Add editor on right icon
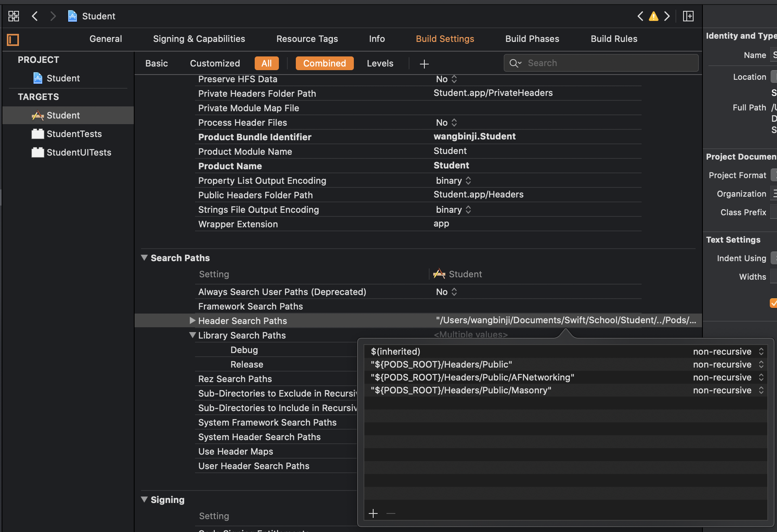Viewport: 777px width, 532px height. (688, 16)
